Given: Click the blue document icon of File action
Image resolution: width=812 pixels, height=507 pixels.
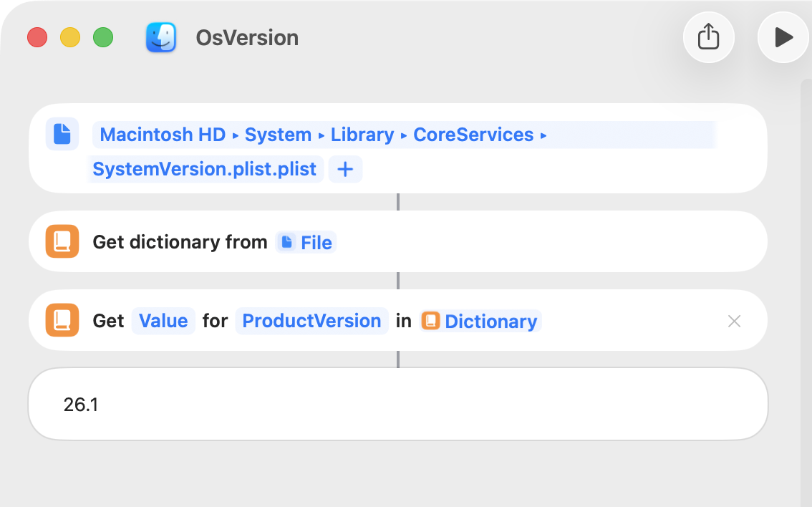Looking at the screenshot, I should tap(62, 134).
